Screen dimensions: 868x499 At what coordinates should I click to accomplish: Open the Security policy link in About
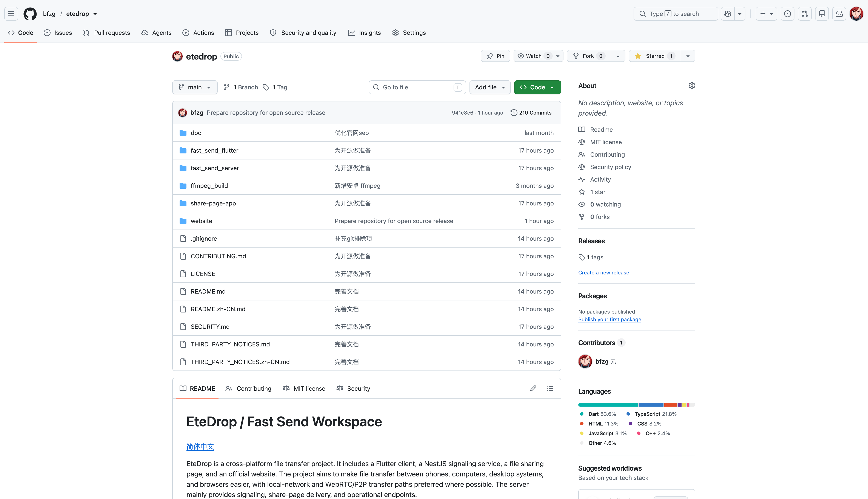(610, 167)
